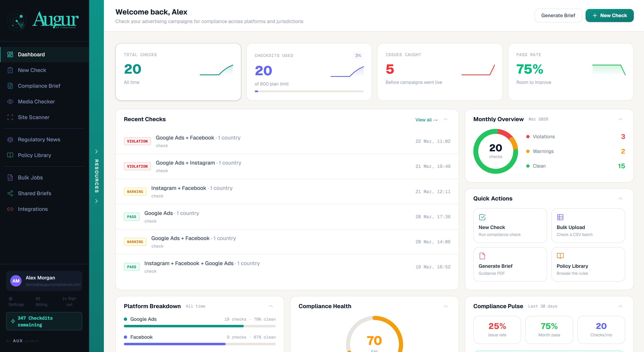644x352 pixels.
Task: Follow the View all link
Action: pos(426,120)
